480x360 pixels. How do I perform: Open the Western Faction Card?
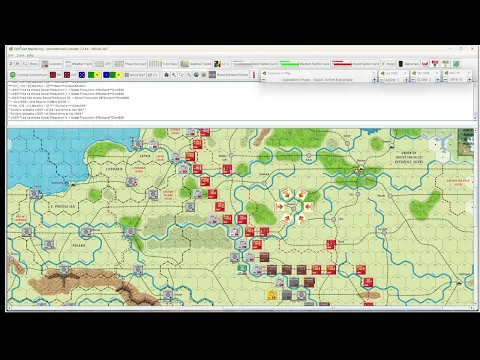point(304,64)
